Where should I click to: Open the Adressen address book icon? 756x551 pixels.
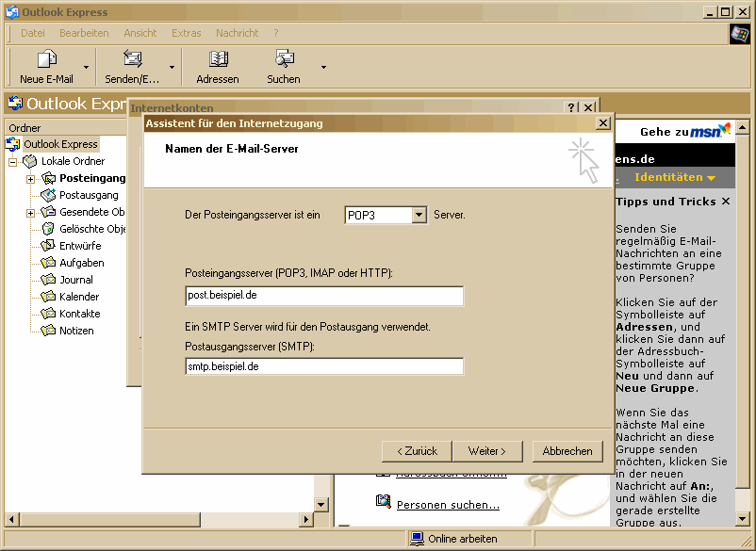point(218,58)
